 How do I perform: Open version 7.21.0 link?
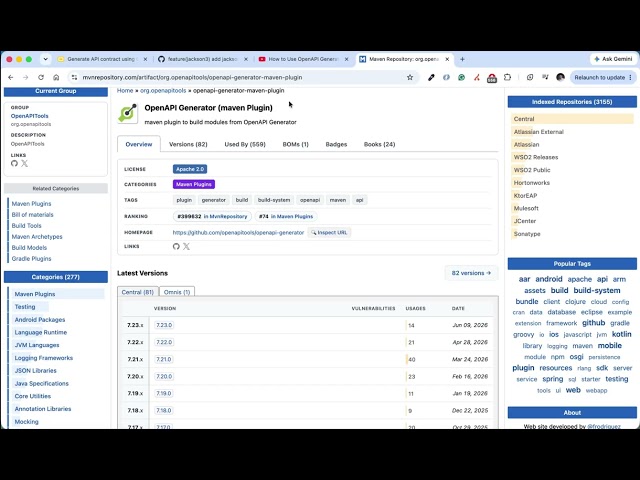coord(164,360)
